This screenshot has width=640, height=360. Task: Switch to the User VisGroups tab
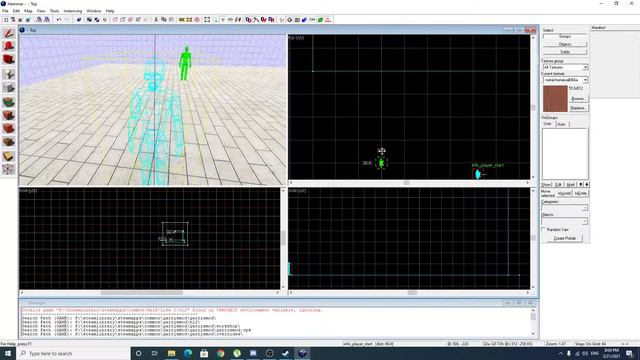pos(547,124)
